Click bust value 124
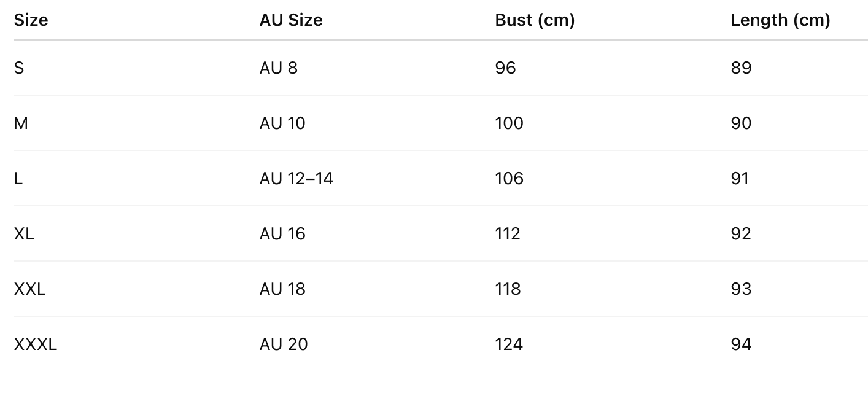Viewport: 868px width, 393px height. [509, 344]
